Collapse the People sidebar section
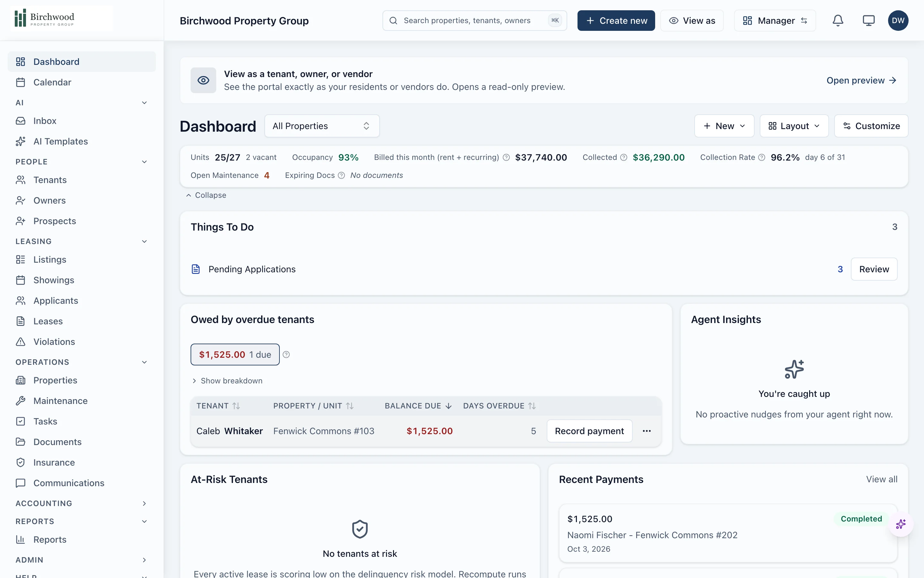Viewport: 924px width, 578px height. (x=82, y=162)
